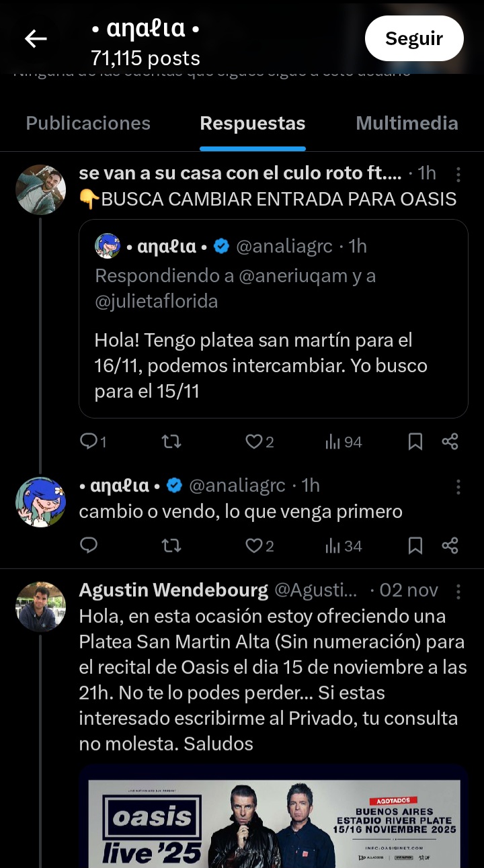
Task: Click the Seguir button
Action: [x=414, y=38]
